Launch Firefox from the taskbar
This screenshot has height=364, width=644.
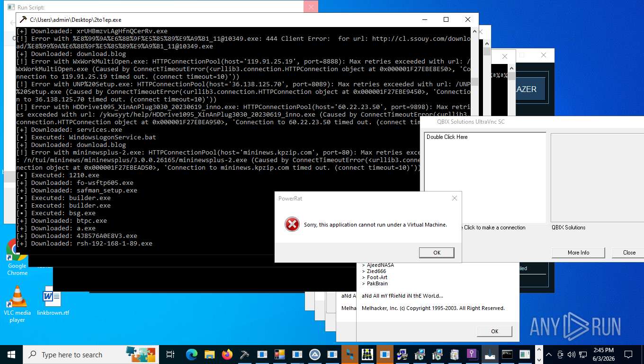(227, 355)
